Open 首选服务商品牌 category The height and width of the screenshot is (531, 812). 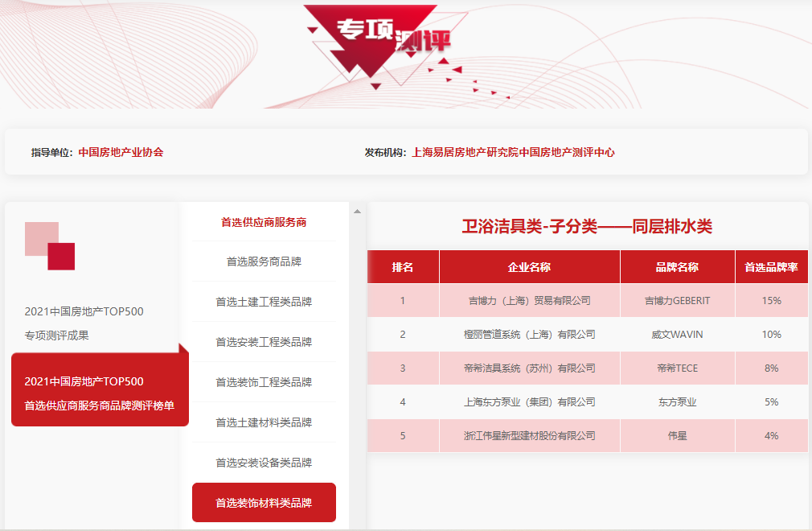click(264, 261)
